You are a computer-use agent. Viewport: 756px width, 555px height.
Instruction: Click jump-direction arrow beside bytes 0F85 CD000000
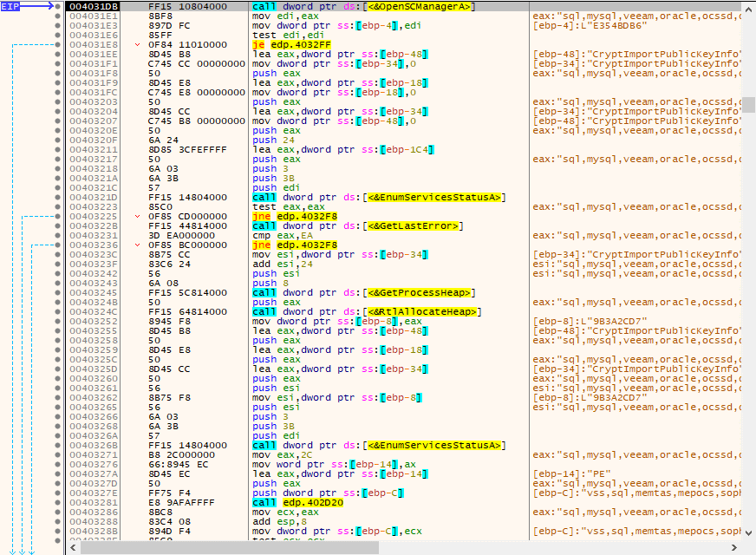pos(137,217)
